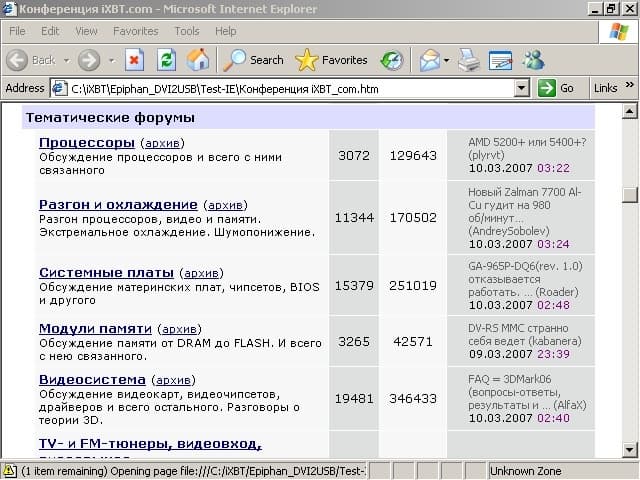
Task: Open History clock icon
Action: (391, 60)
